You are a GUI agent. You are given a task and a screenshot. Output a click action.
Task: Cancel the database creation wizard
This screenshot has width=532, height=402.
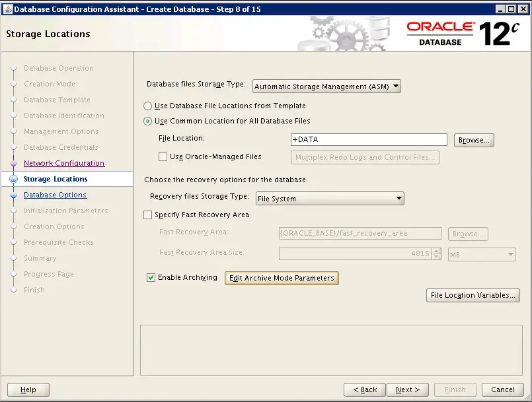click(503, 390)
